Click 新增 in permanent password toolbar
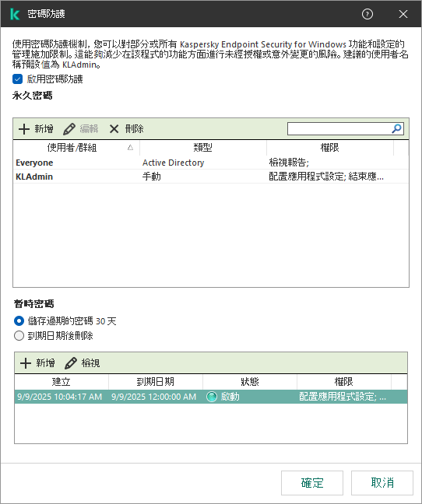The width and height of the screenshot is (422, 504). pyautogui.click(x=36, y=129)
